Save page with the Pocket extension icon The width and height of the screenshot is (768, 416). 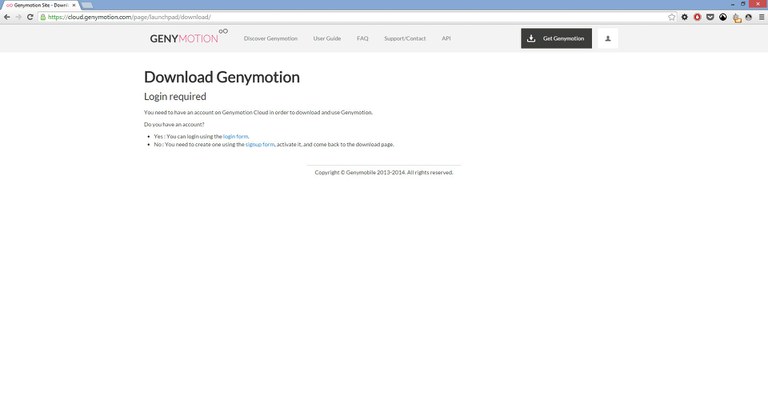[x=710, y=17]
